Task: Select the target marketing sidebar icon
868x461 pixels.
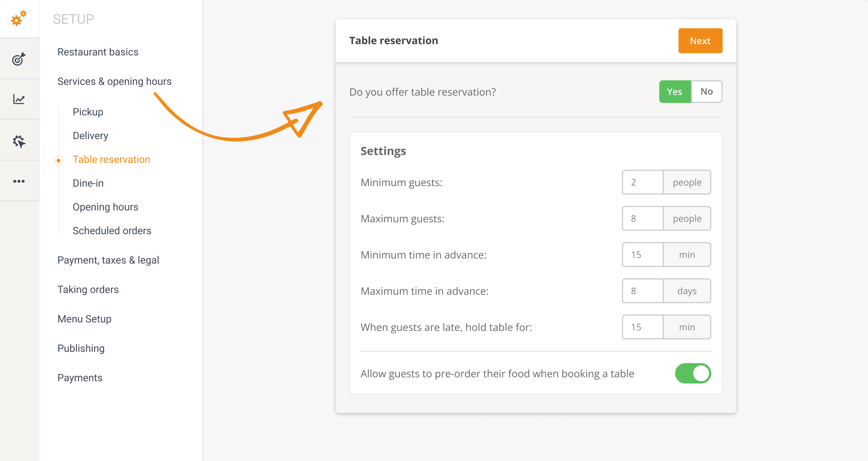Action: pyautogui.click(x=19, y=59)
